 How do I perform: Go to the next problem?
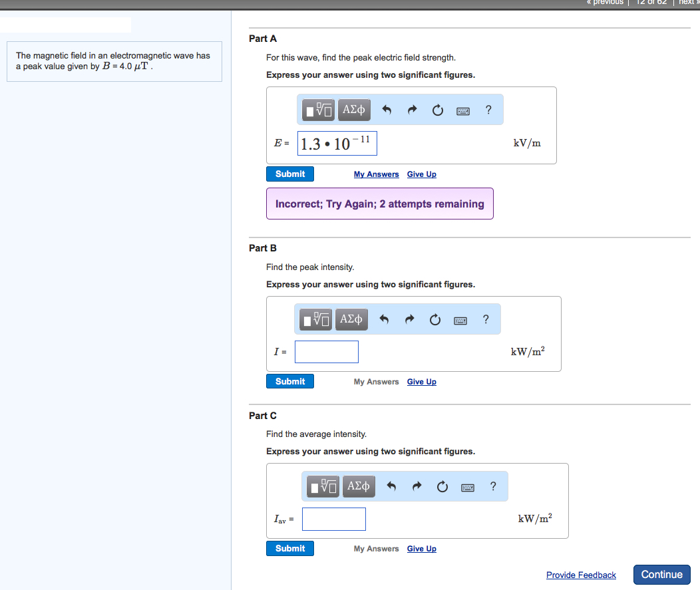point(688,3)
